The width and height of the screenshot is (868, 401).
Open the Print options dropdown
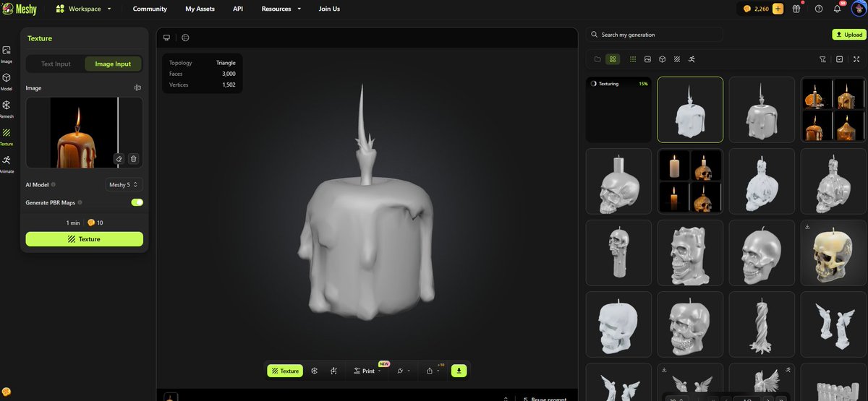pos(368,371)
